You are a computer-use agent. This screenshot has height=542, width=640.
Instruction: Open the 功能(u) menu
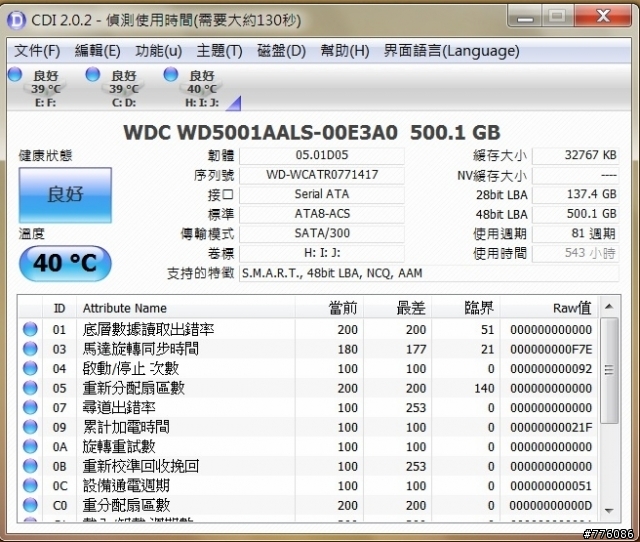click(158, 51)
